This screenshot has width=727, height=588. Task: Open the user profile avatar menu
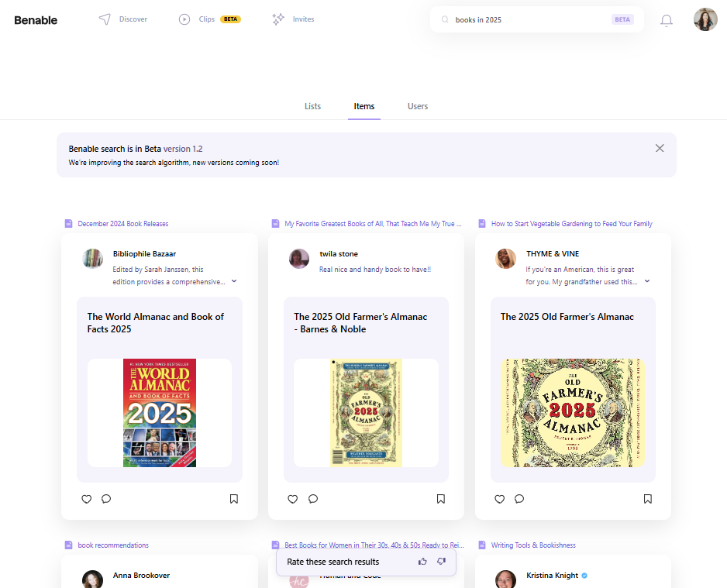tap(705, 19)
